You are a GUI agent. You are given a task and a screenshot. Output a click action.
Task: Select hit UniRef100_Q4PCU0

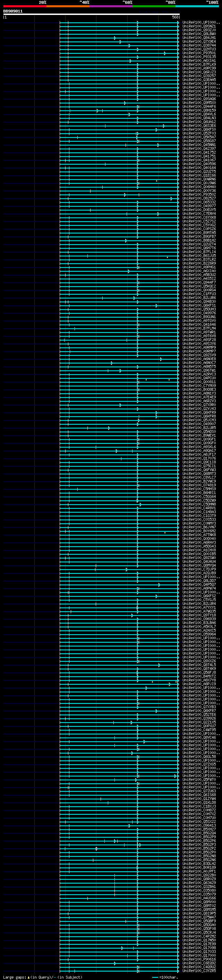point(199,378)
